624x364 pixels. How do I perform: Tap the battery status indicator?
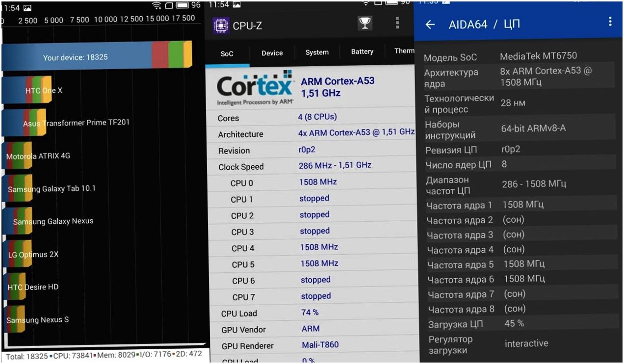pos(182,5)
